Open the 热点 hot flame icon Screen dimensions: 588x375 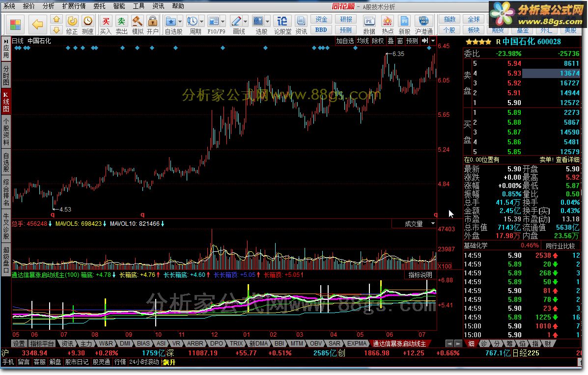point(388,21)
